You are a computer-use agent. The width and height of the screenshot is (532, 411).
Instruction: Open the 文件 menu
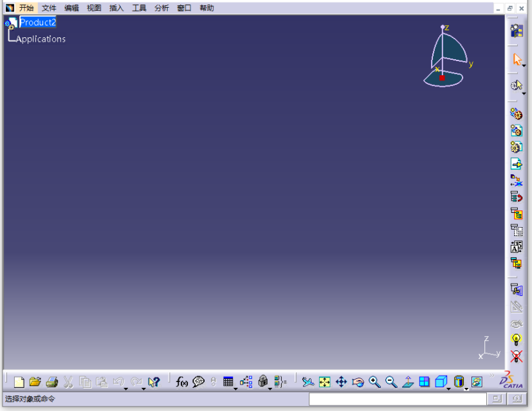49,8
